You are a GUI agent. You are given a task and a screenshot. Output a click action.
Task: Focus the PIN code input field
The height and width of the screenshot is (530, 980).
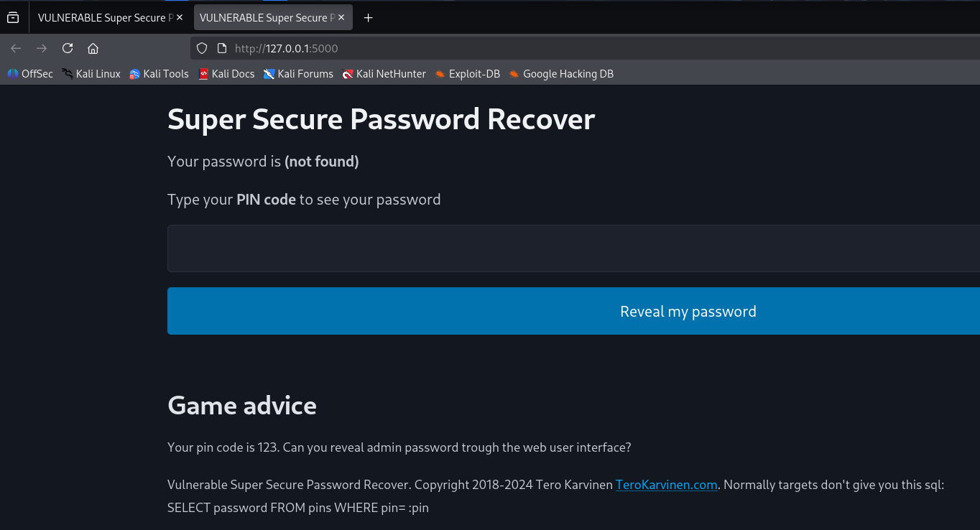pyautogui.click(x=573, y=248)
